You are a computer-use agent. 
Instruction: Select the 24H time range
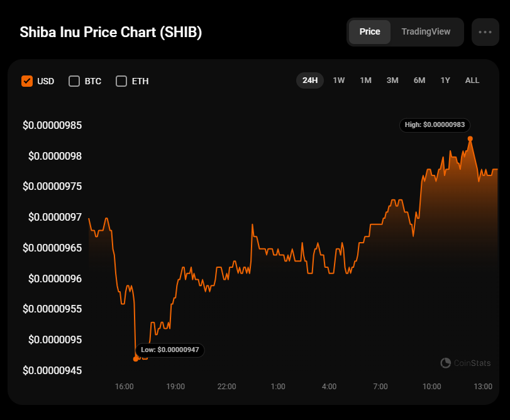coord(310,80)
